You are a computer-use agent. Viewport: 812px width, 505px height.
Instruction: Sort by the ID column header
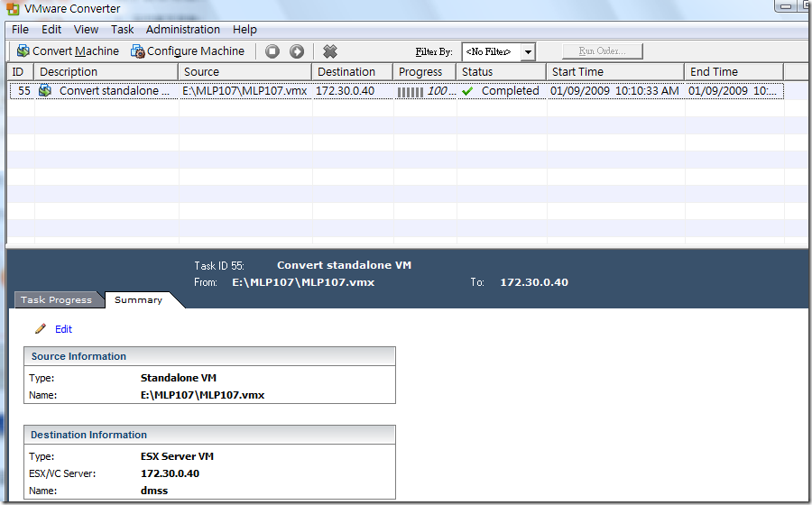click(20, 72)
